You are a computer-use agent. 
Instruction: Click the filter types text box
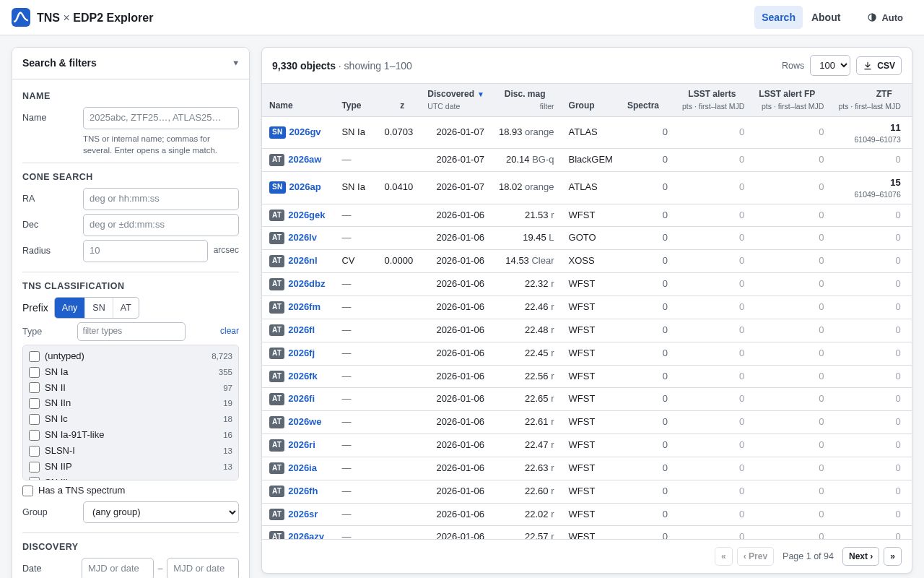131,332
